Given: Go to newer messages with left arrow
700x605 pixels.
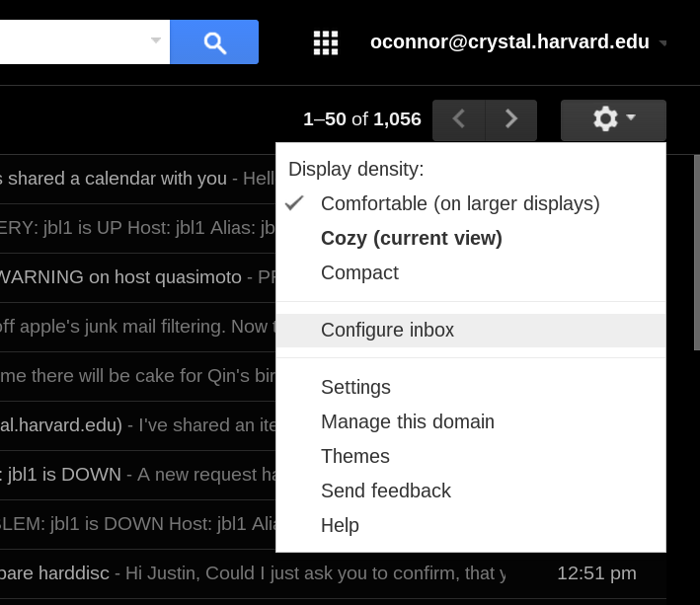Looking at the screenshot, I should 459,120.
